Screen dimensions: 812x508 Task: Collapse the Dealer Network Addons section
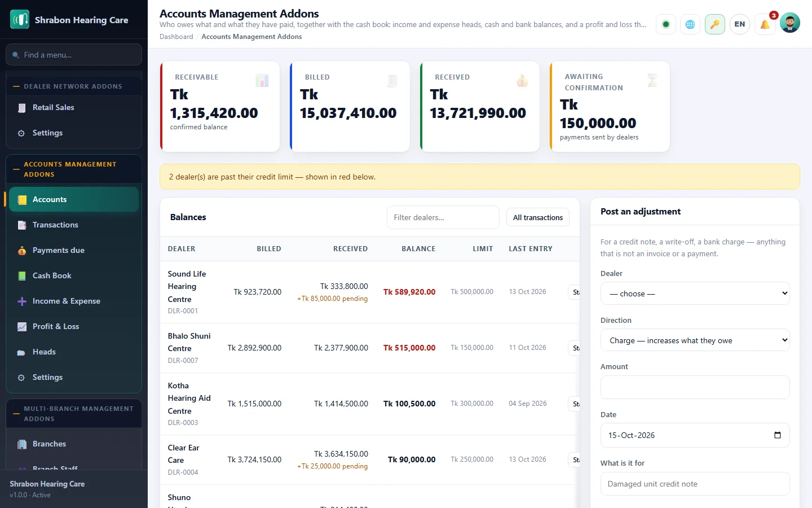pos(74,86)
